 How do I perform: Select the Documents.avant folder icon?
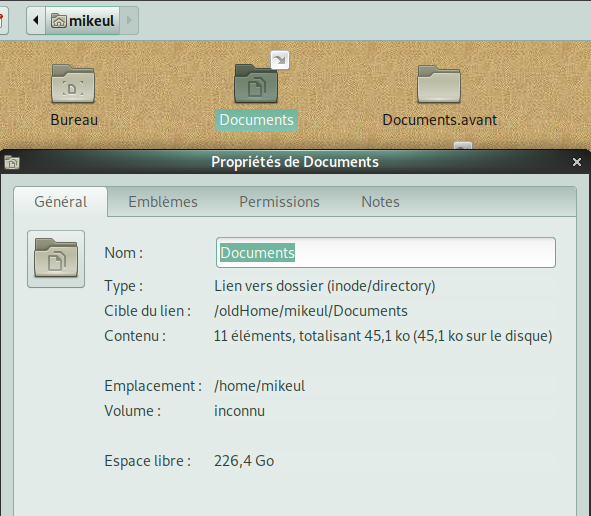(439, 84)
